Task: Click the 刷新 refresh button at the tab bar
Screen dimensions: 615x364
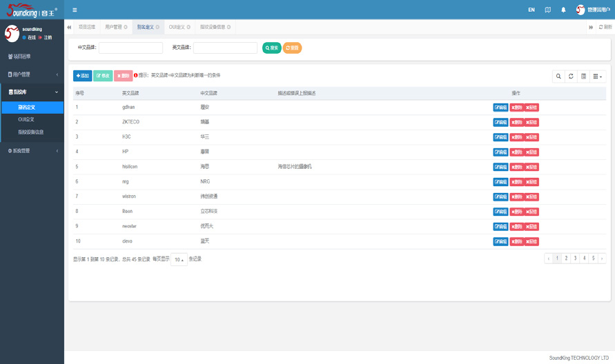Action: (x=605, y=27)
